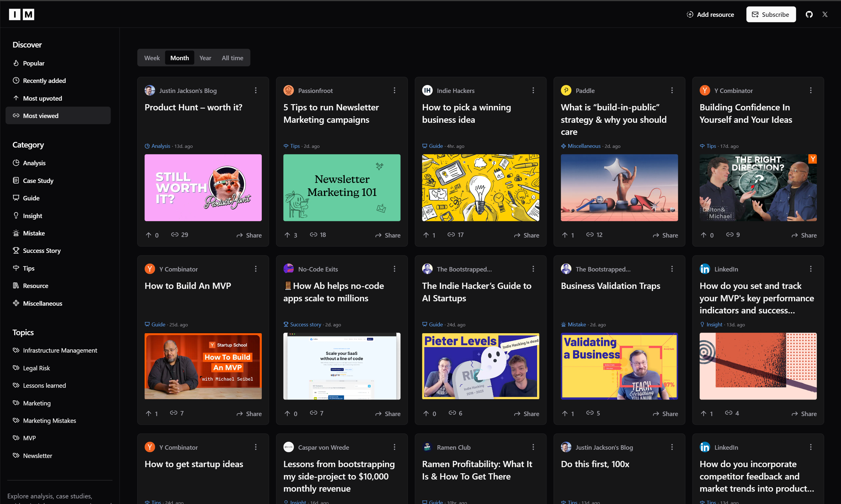Open Most upvoted in sidebar
841x504 pixels.
[58, 98]
